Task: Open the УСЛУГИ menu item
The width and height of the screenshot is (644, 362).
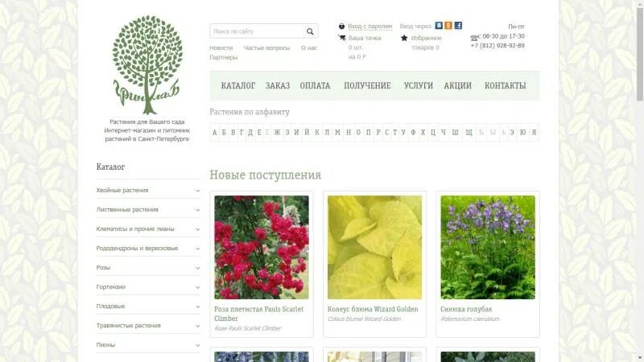Action: pos(418,85)
